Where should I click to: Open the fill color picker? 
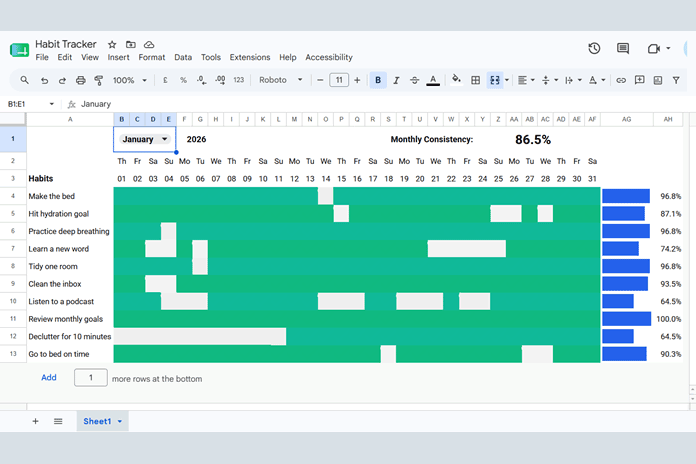(x=456, y=80)
